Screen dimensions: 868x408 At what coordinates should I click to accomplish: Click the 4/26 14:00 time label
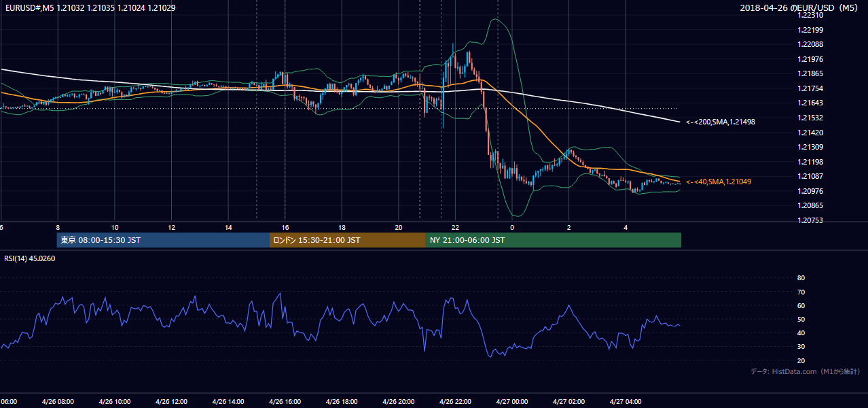[x=228, y=402]
